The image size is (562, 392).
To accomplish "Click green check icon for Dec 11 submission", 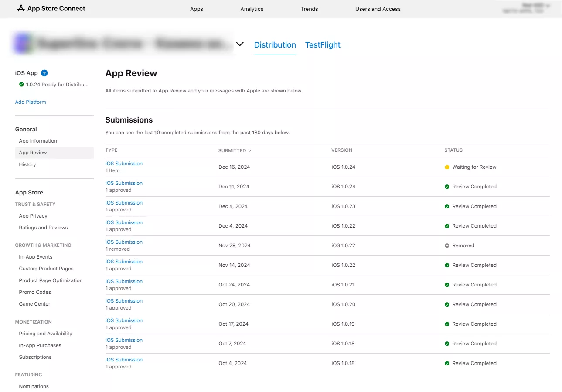I will click(447, 187).
